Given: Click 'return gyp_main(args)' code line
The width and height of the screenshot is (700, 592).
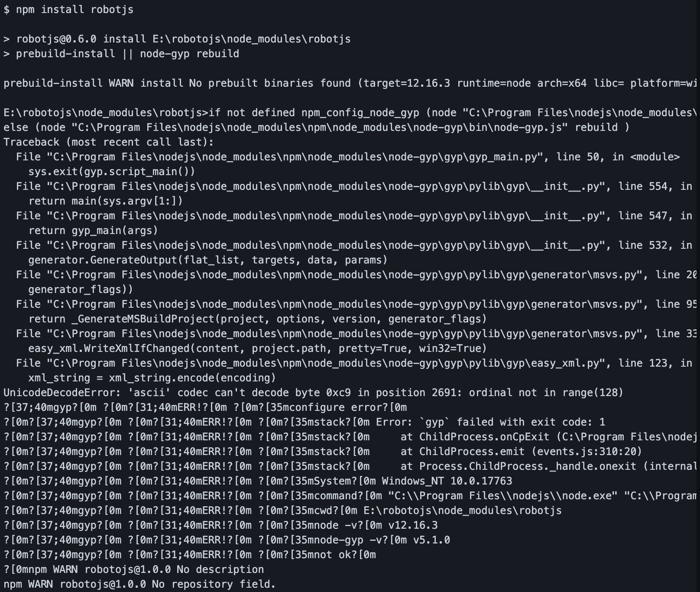Looking at the screenshot, I should point(93,231).
